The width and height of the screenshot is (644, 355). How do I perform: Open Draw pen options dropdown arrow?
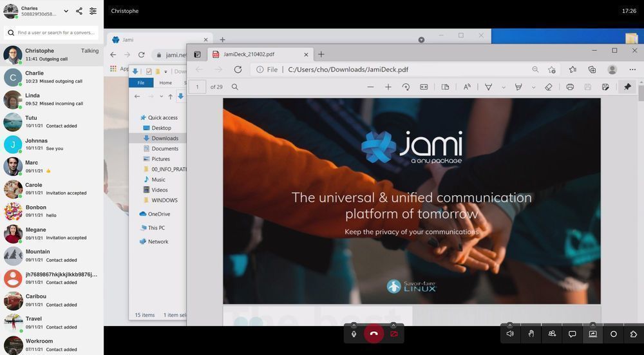click(x=504, y=87)
